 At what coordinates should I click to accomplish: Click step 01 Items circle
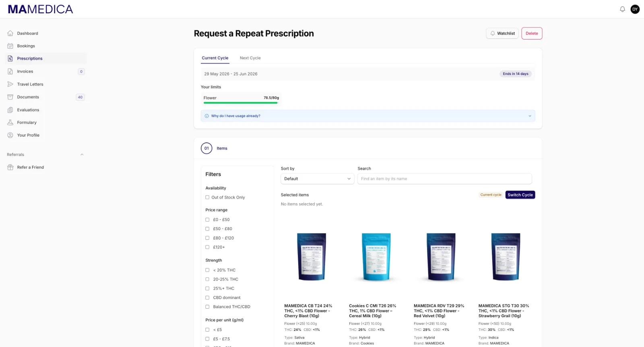[206, 148]
